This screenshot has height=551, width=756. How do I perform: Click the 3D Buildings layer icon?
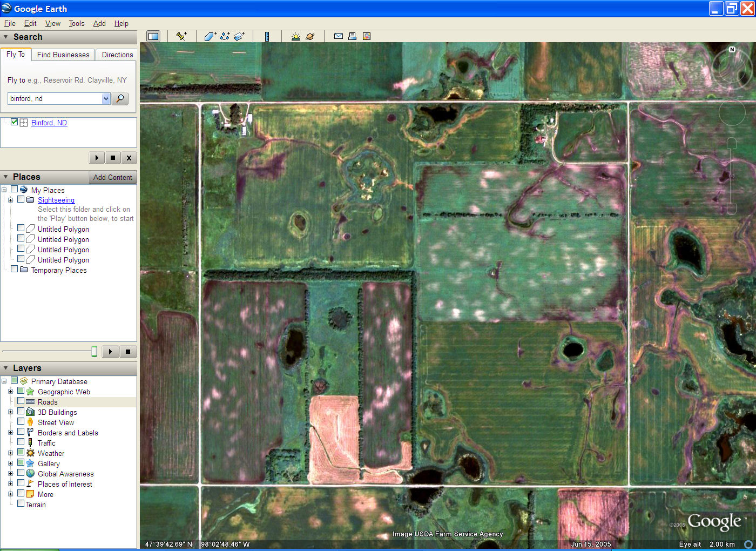(x=30, y=412)
